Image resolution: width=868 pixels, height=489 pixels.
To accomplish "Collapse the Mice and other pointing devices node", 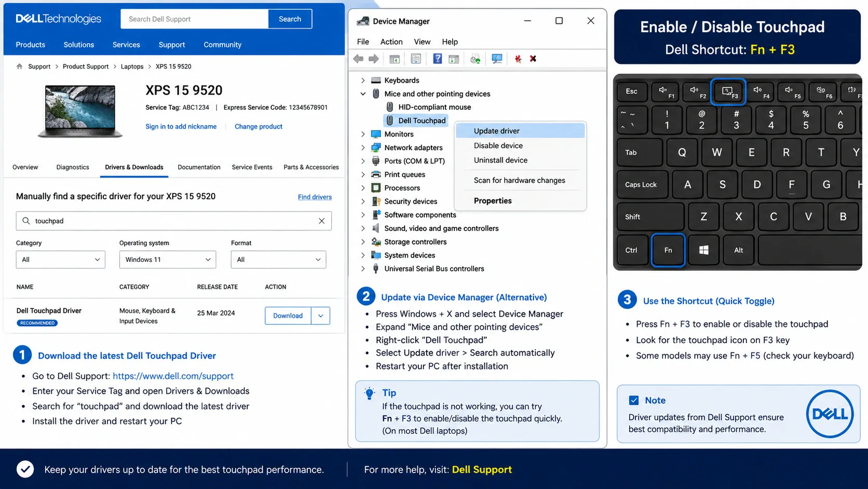I will coord(363,94).
